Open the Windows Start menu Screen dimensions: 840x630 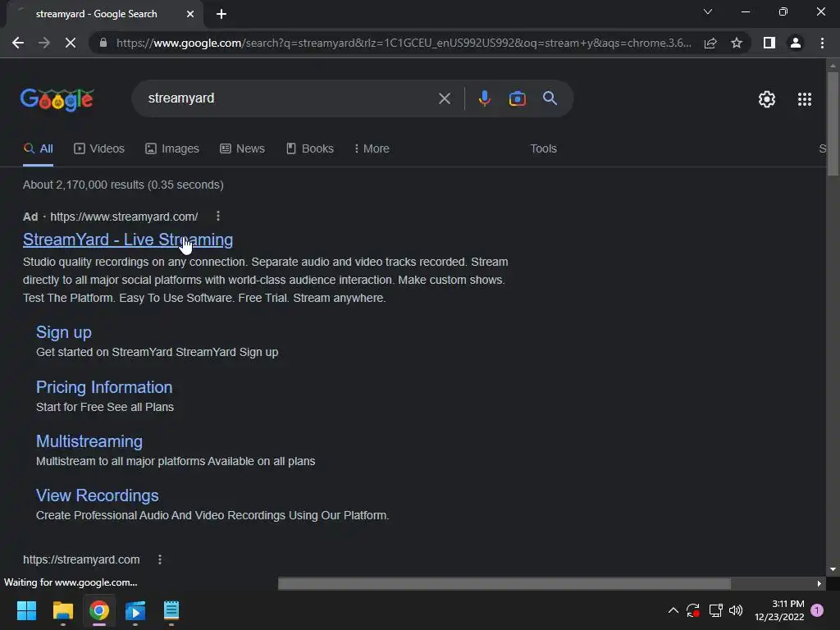26,610
